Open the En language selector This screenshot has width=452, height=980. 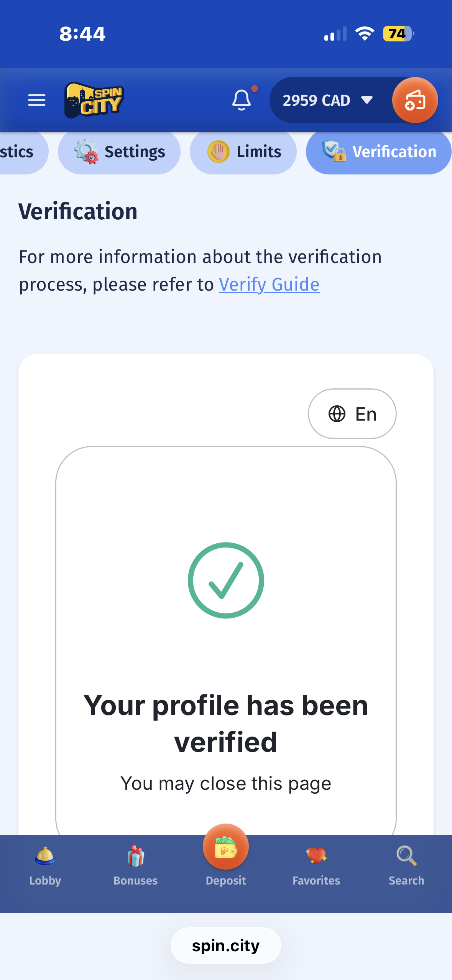tap(352, 414)
